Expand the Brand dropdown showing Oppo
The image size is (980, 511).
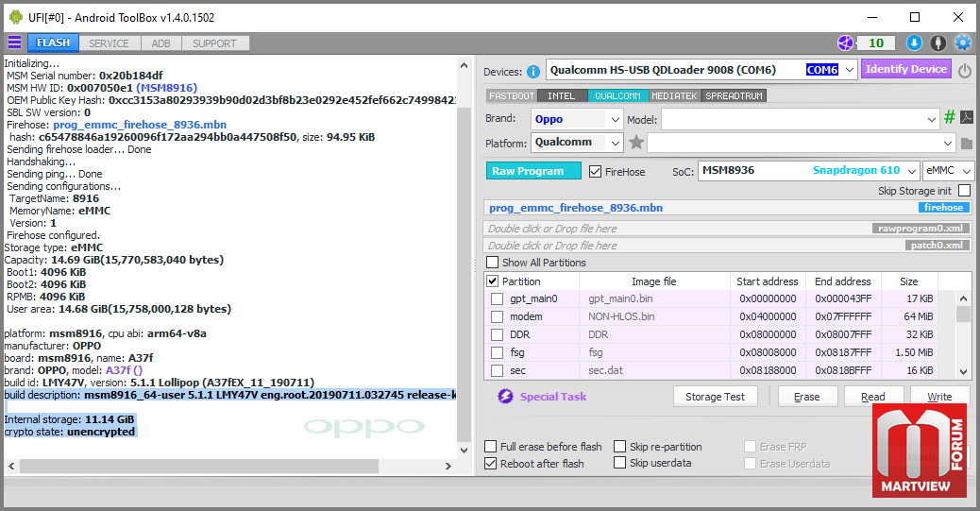coord(616,119)
